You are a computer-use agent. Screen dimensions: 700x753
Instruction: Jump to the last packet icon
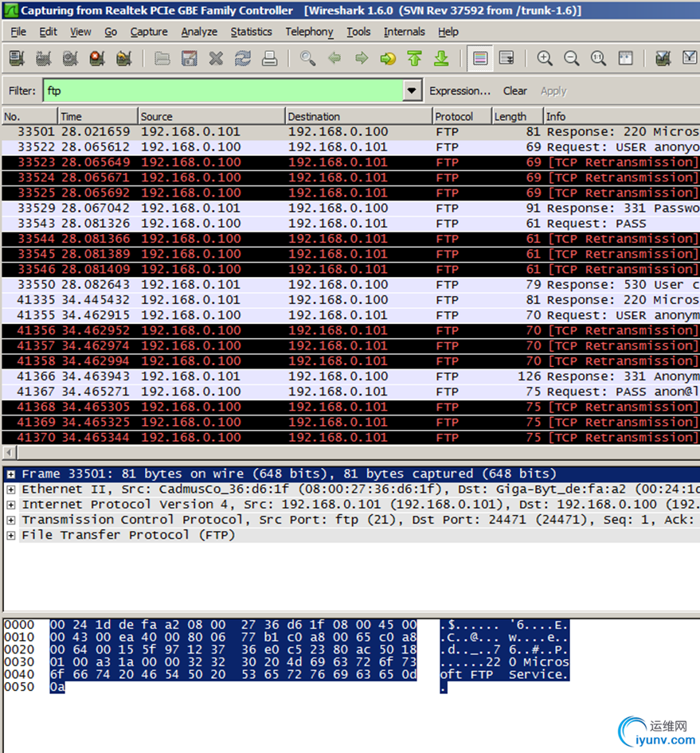(441, 58)
